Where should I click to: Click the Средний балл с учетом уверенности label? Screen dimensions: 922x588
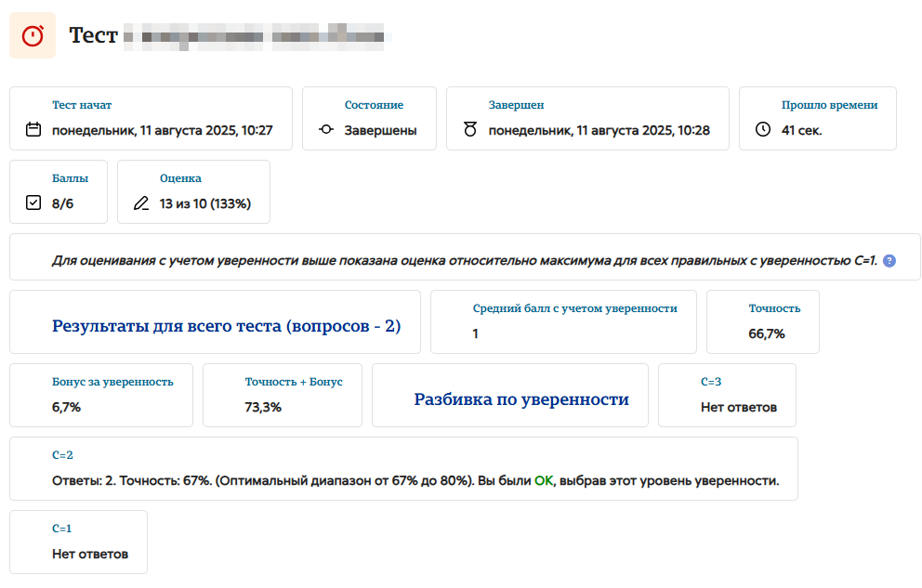click(x=575, y=308)
